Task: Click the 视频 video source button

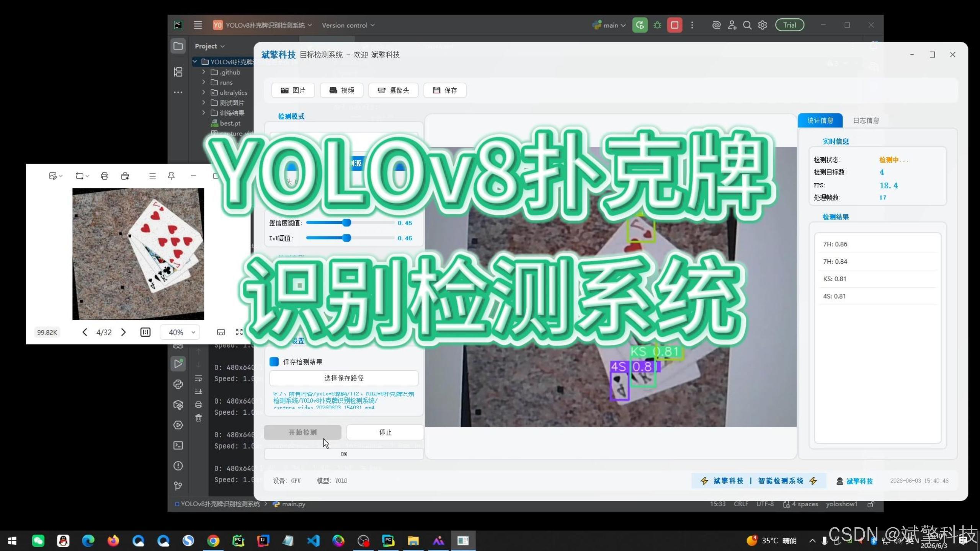Action: pyautogui.click(x=341, y=90)
